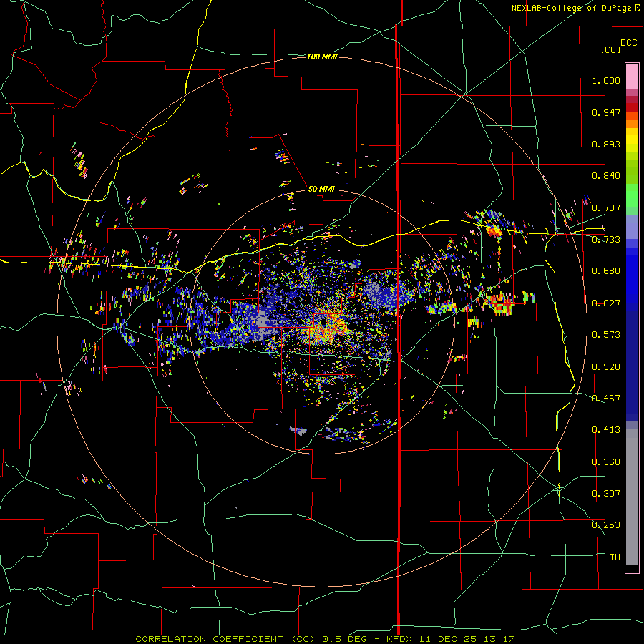Image resolution: width=644 pixels, height=644 pixels.
Task: Click the 0.573 legend value
Action: click(x=606, y=335)
